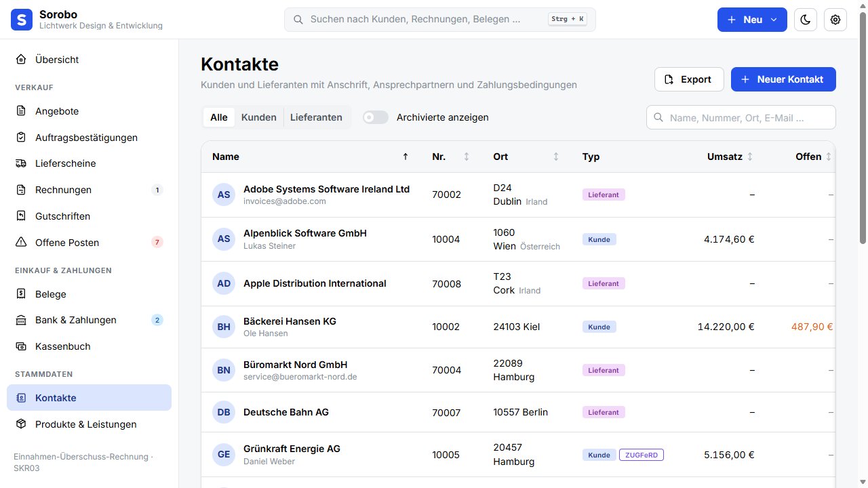Viewport: 868px width, 488px height.
Task: Click the Export button
Action: click(689, 79)
